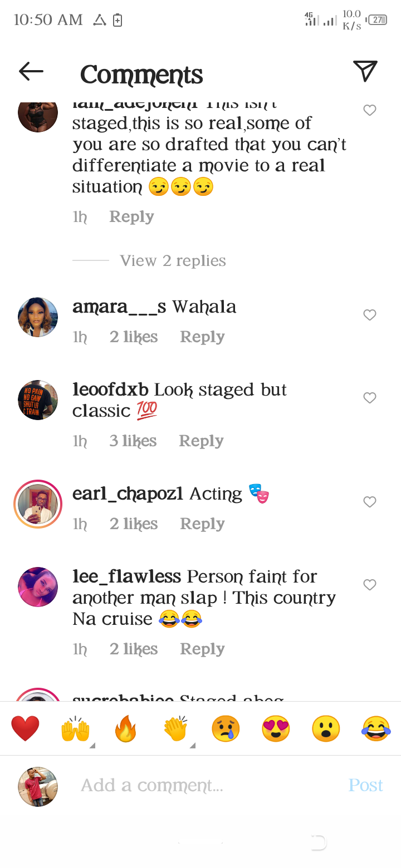Insert the crying sad face emoji

[226, 729]
